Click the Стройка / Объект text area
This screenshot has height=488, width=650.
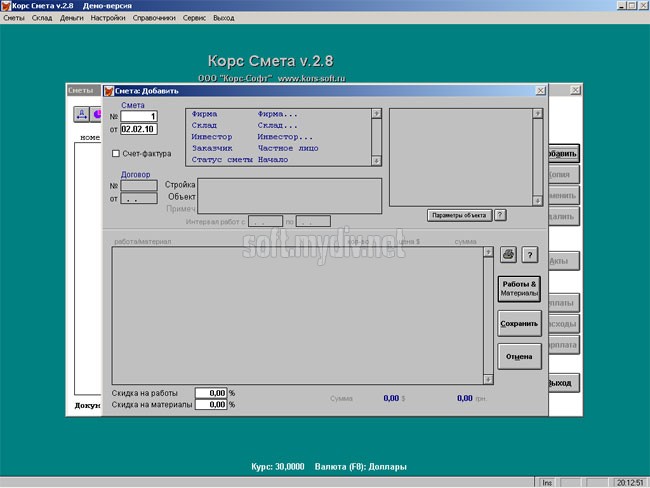point(289,196)
